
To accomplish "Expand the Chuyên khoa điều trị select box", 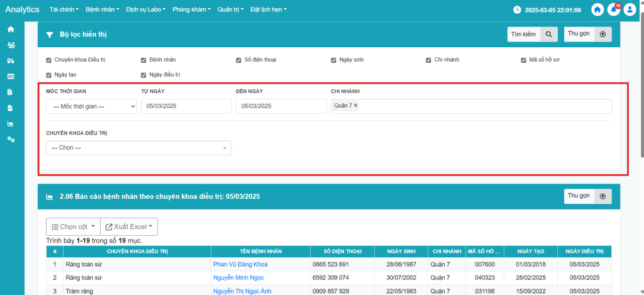I will (x=138, y=148).
